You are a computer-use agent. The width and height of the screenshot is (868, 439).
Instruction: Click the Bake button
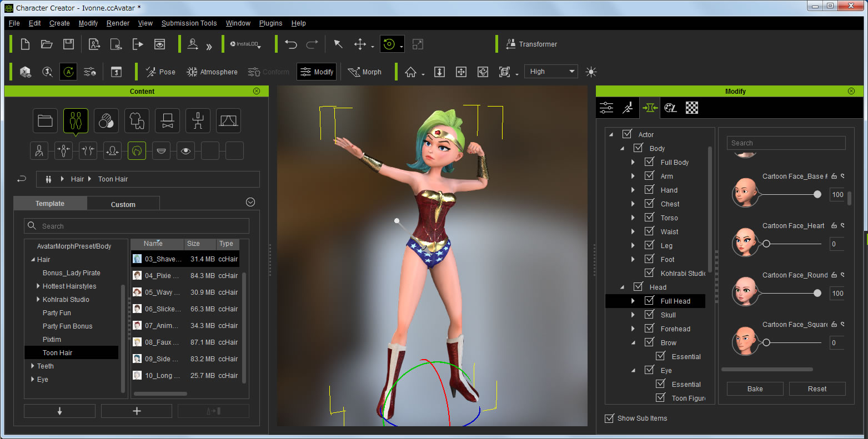(755, 388)
